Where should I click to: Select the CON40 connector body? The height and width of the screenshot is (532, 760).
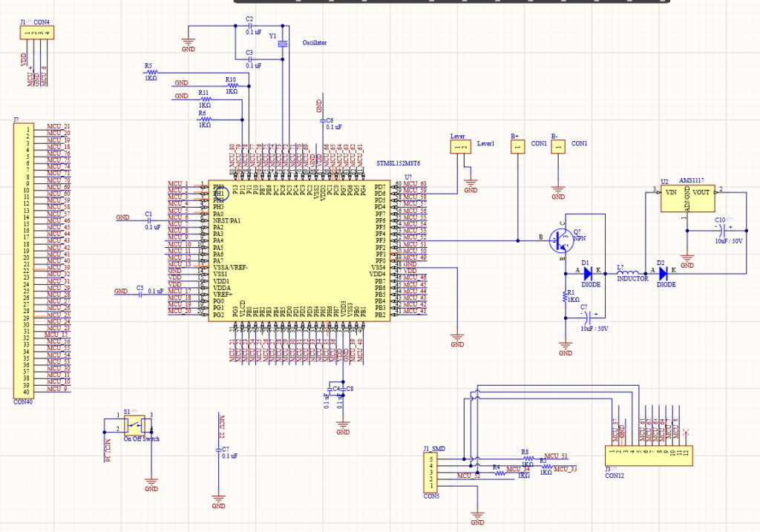[x=24, y=260]
